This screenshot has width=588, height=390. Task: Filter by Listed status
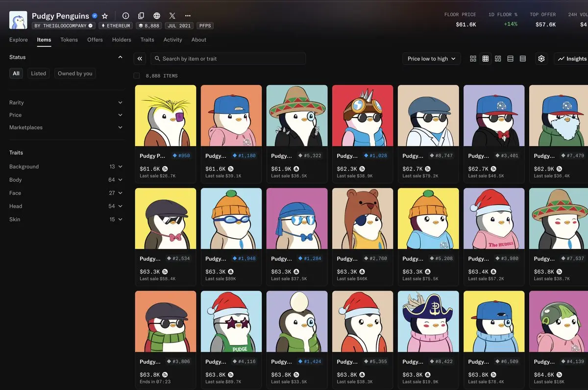pos(39,73)
